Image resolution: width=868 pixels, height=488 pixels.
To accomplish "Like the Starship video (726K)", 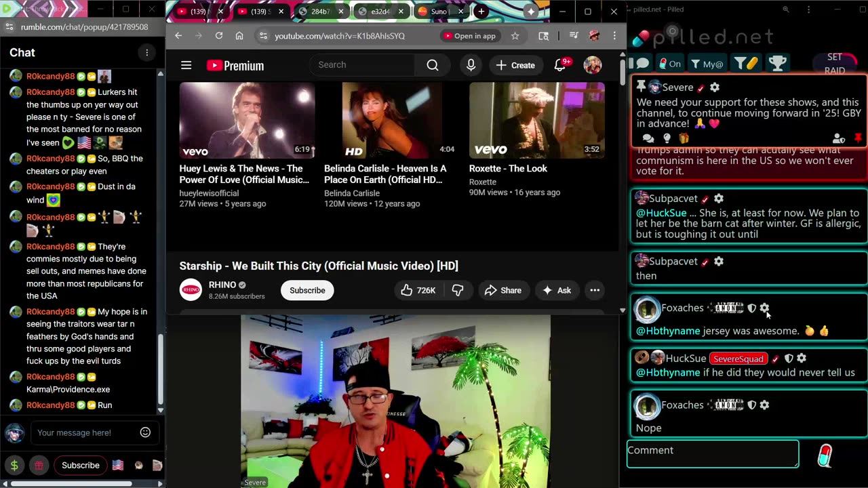I will point(418,290).
